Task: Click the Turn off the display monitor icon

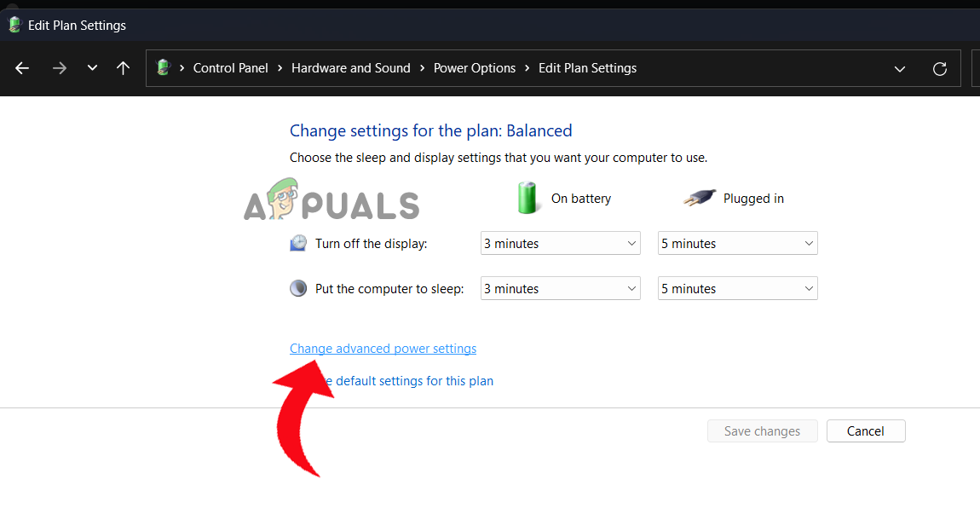Action: coord(298,243)
